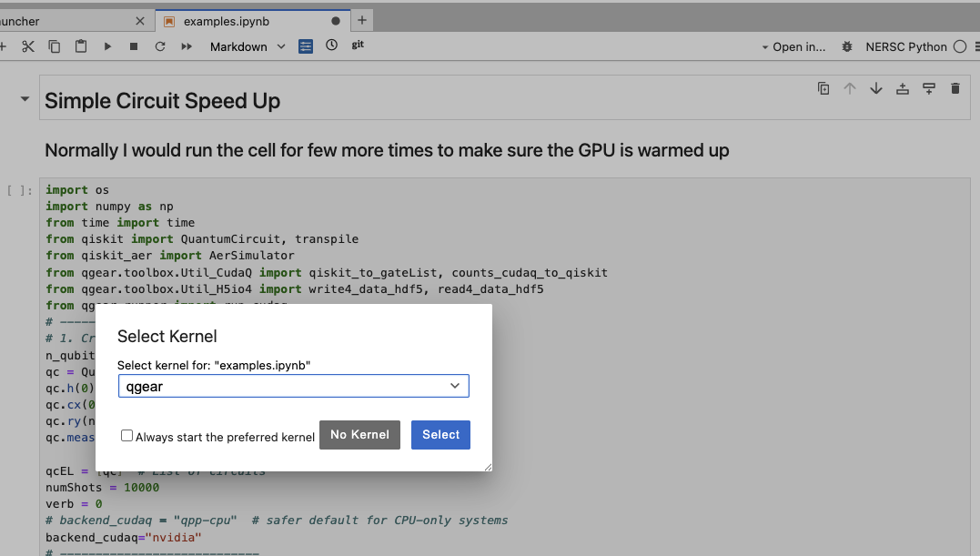This screenshot has height=556, width=980.
Task: Choose the No Kernel button
Action: (x=360, y=435)
